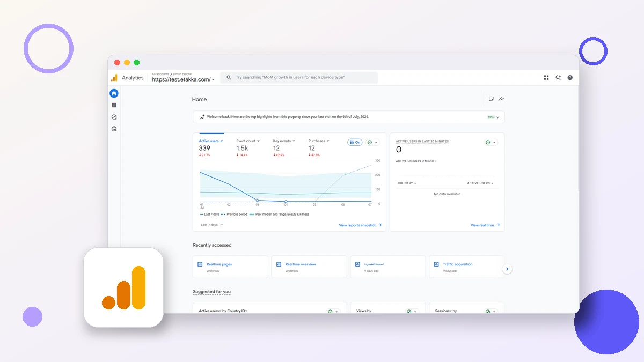Screen dimensions: 644x362
Task: Open the Key events metric dropdown
Action: (x=284, y=141)
